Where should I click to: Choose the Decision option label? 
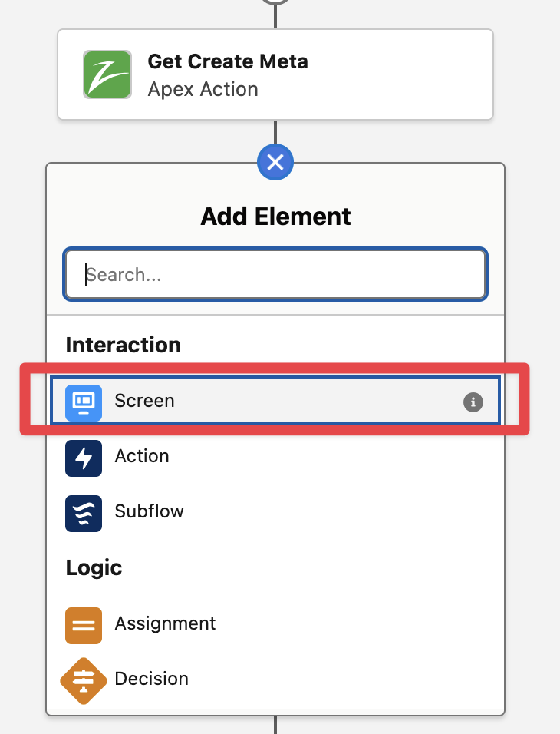coord(151,679)
